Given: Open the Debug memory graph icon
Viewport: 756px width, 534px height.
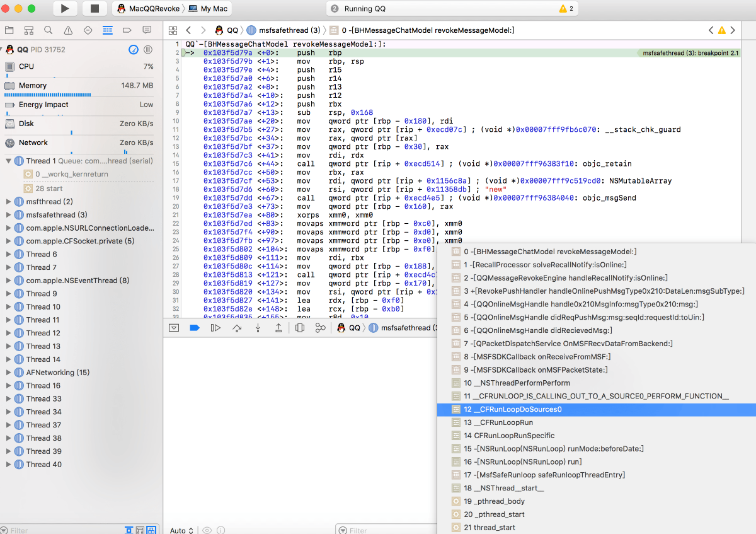Looking at the screenshot, I should pos(321,328).
